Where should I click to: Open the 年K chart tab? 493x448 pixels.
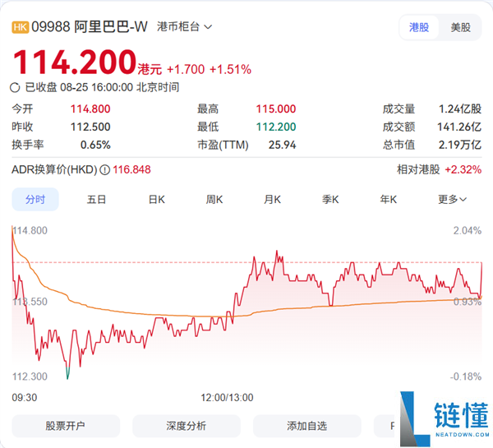(x=389, y=200)
